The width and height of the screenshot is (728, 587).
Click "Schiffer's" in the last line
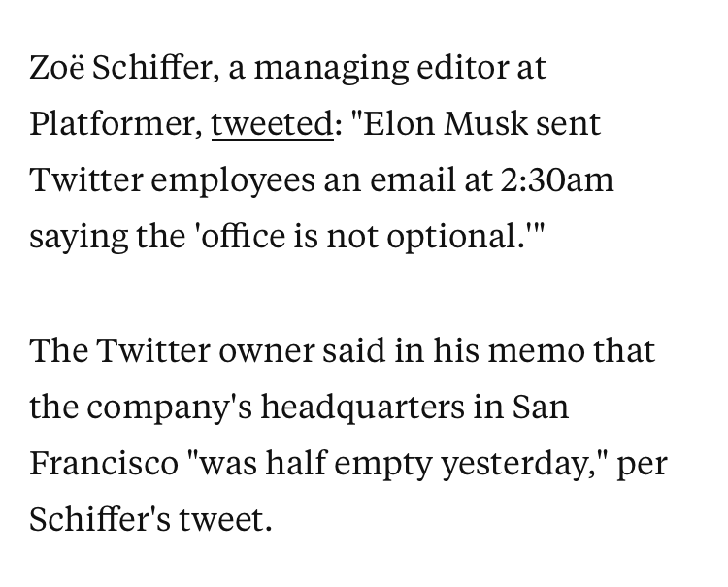click(100, 518)
